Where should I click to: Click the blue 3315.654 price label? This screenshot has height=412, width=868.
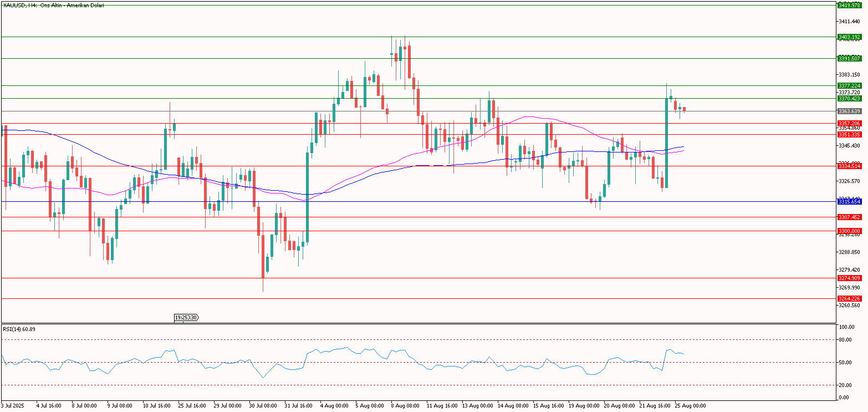(x=849, y=202)
